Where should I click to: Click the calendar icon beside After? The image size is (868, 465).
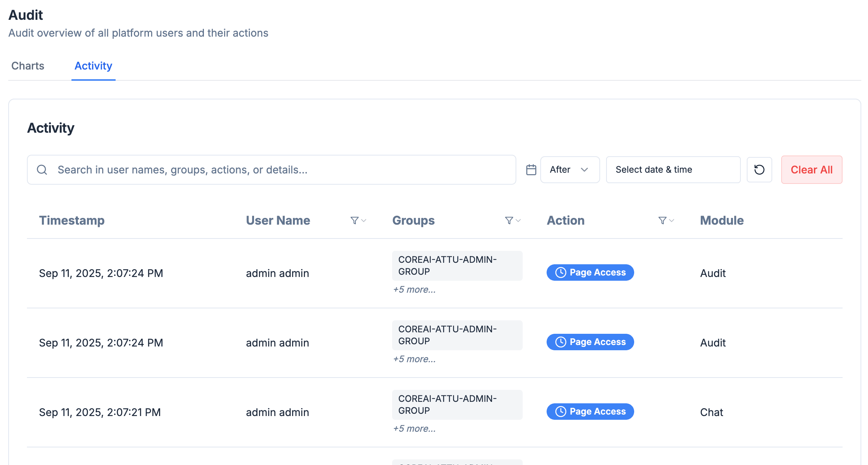coord(531,170)
